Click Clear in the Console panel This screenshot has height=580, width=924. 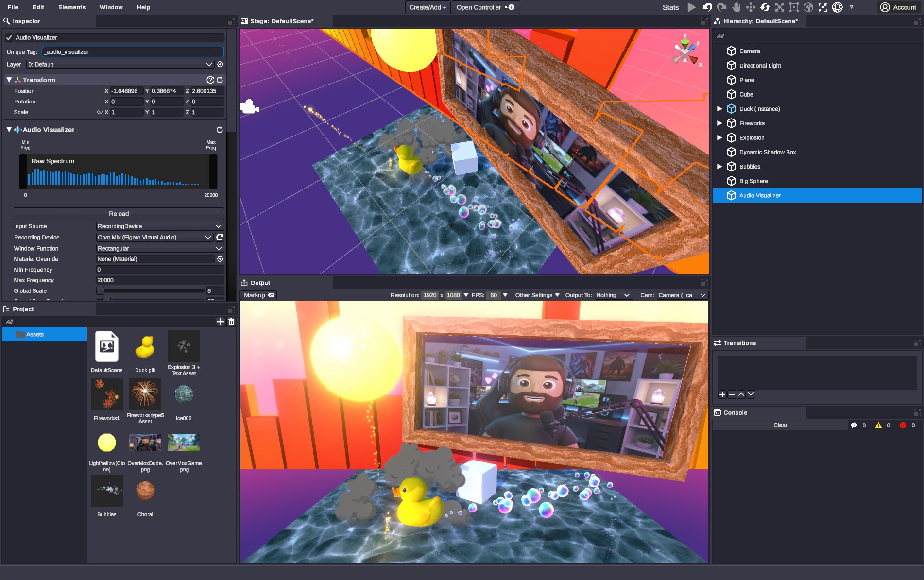(781, 425)
